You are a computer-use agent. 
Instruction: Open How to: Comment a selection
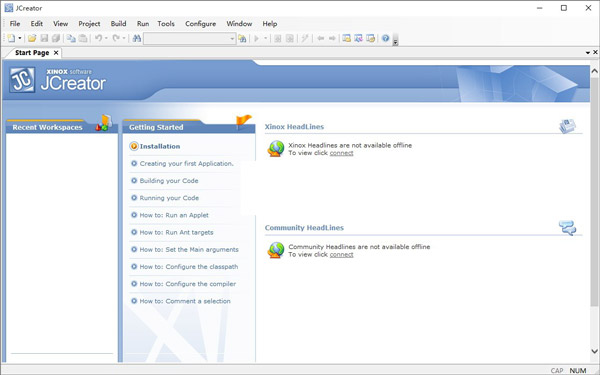click(185, 301)
